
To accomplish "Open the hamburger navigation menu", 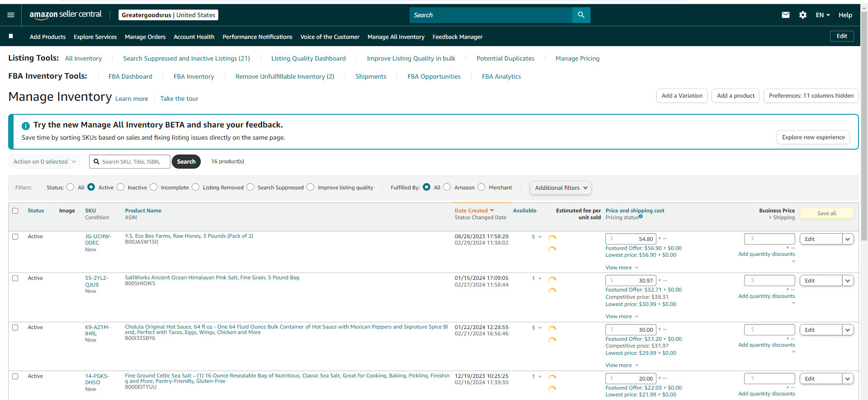I will 11,15.
